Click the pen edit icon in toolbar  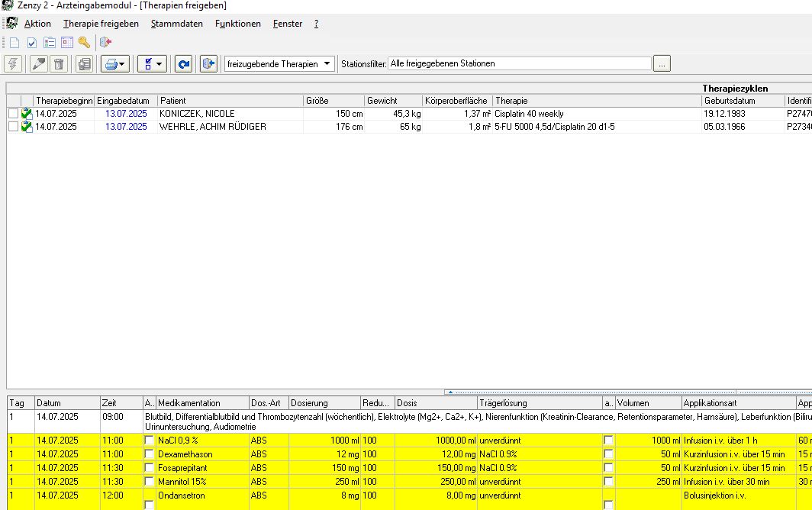pyautogui.click(x=39, y=64)
